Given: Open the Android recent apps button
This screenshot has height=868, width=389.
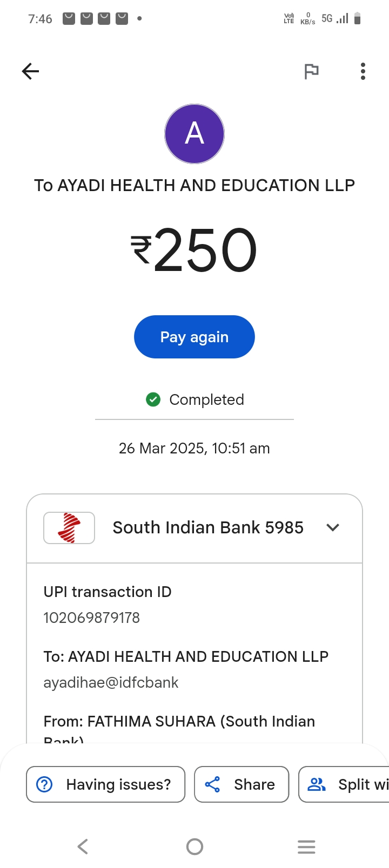Looking at the screenshot, I should coord(306,846).
